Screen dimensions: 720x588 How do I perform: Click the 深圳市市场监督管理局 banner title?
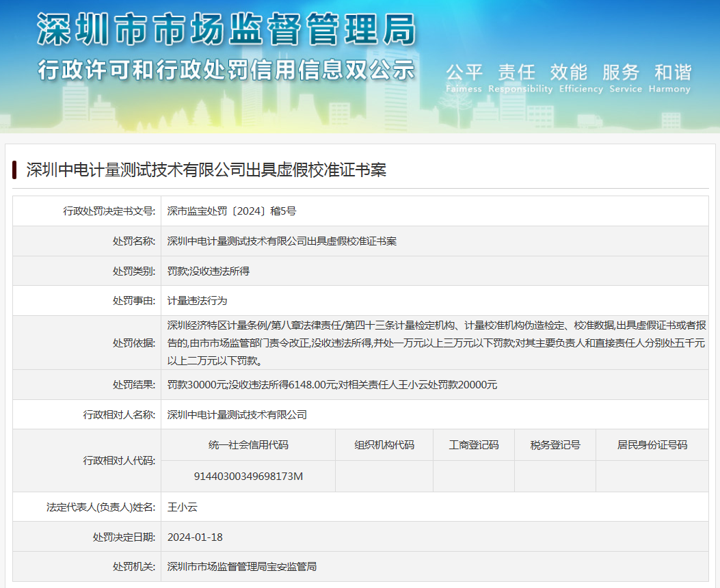click(226, 30)
